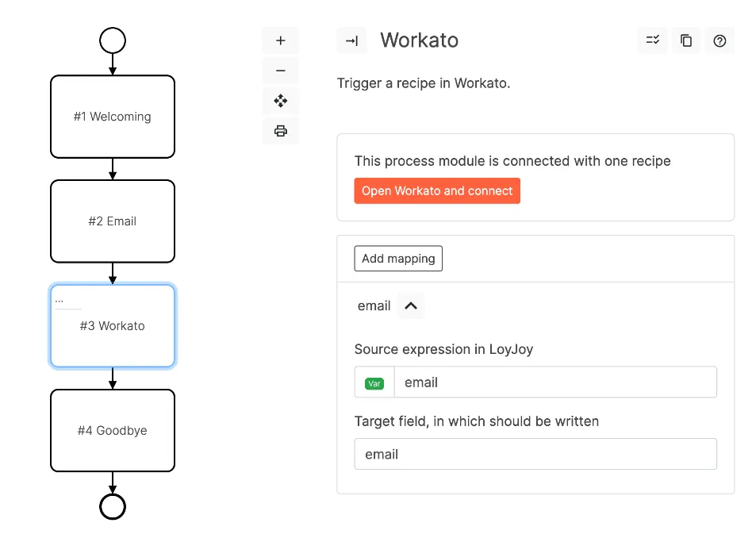Select the pan tool icon

click(280, 101)
